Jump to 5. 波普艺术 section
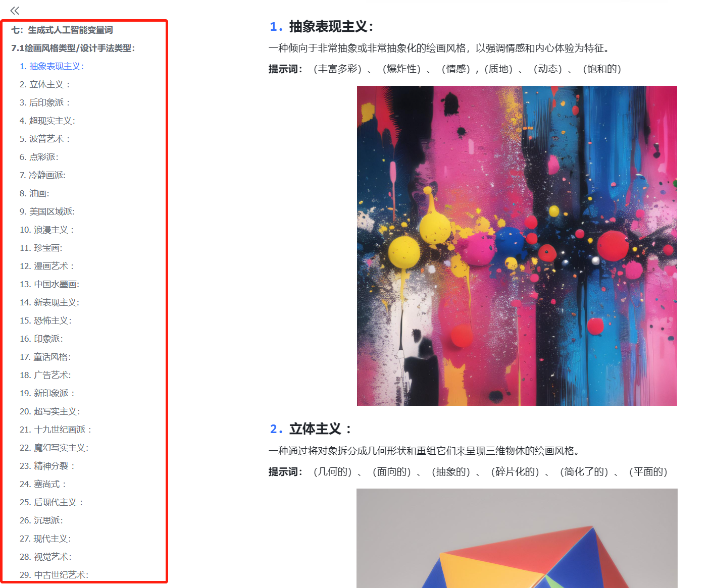The width and height of the screenshot is (713, 588). [x=44, y=139]
